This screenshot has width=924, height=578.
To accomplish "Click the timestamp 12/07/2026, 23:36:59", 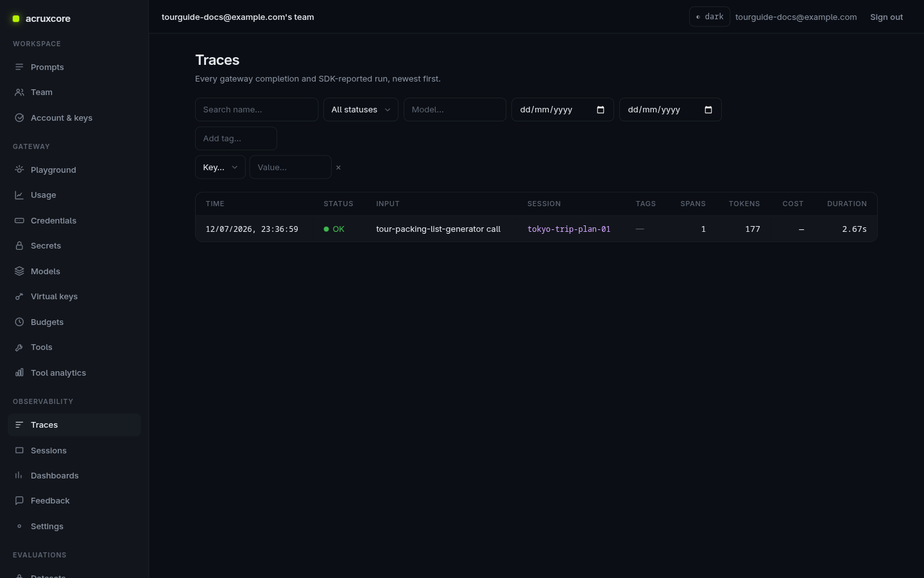I will click(252, 229).
